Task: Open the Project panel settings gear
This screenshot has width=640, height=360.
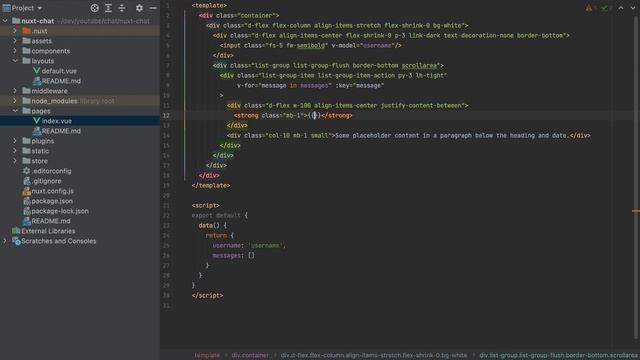Action: (139, 8)
